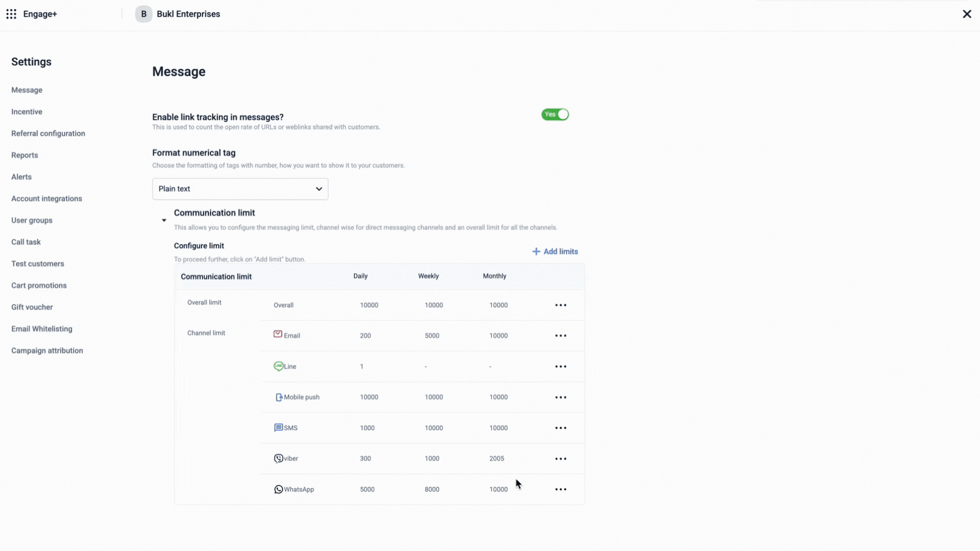Click the Line channel icon

pos(279,366)
